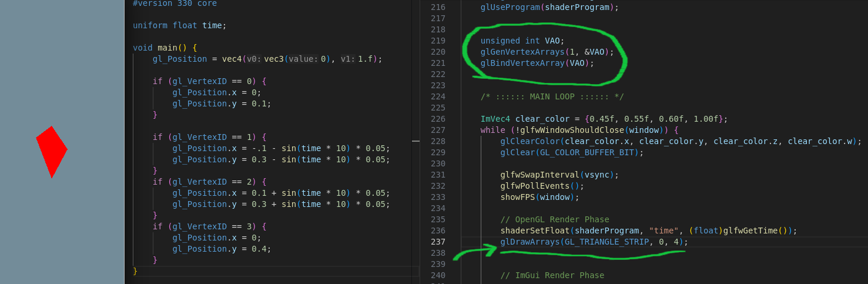Click 'gl_Position.y = 0.3 + sin(time * 10)' line
The width and height of the screenshot is (868, 284).
281,204
